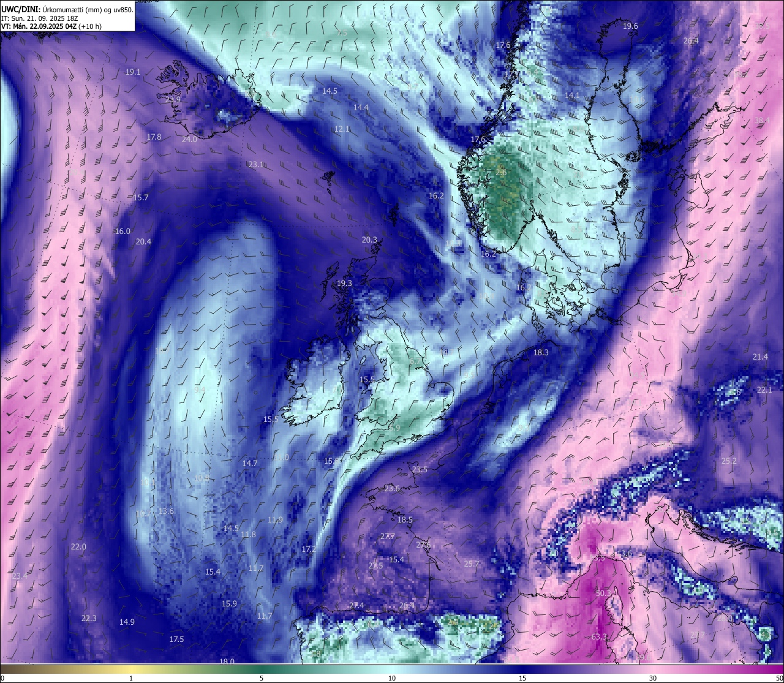The width and height of the screenshot is (784, 683).
Task: Click the 19.3 value over Scotland
Action: (344, 283)
